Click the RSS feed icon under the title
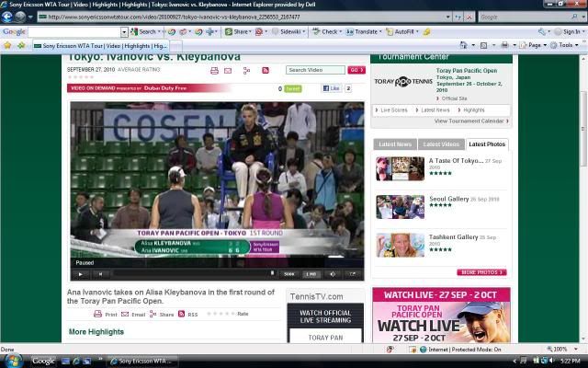The height and width of the screenshot is (368, 588). [x=266, y=70]
